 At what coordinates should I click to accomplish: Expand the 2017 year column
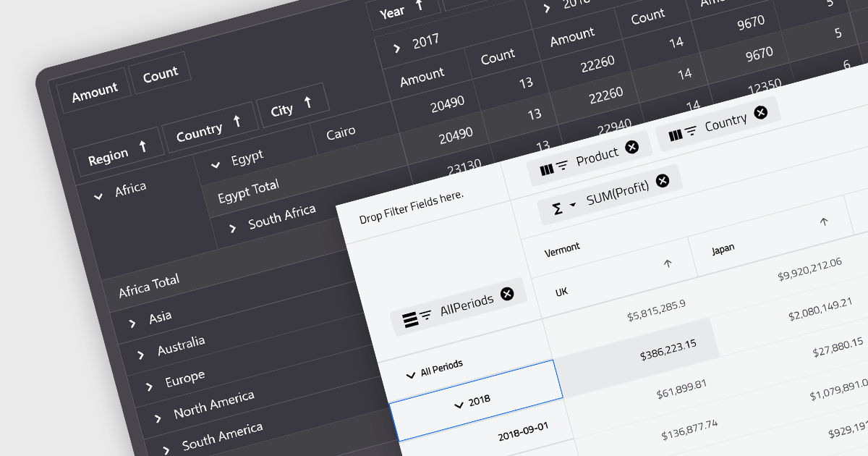[x=397, y=48]
